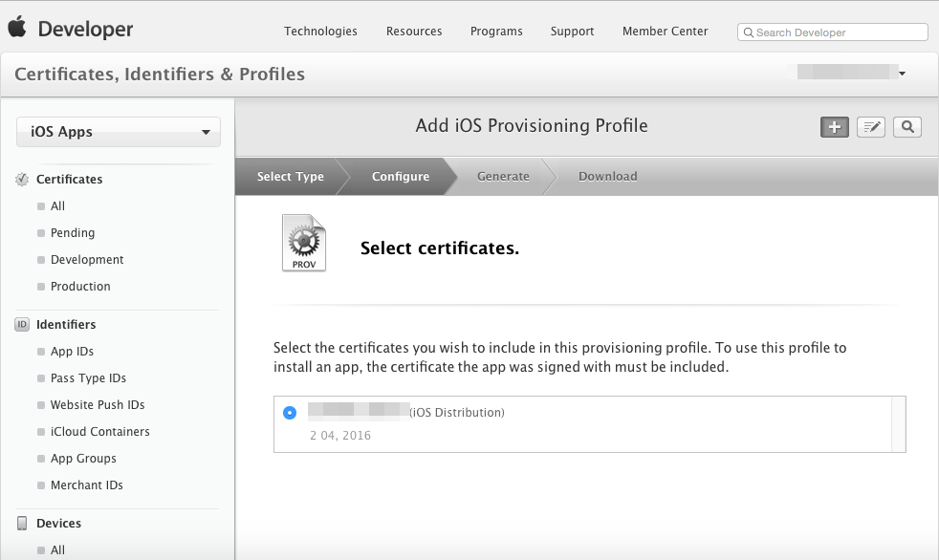This screenshot has height=560, width=939.
Task: Open the Resources menu
Action: 414,32
